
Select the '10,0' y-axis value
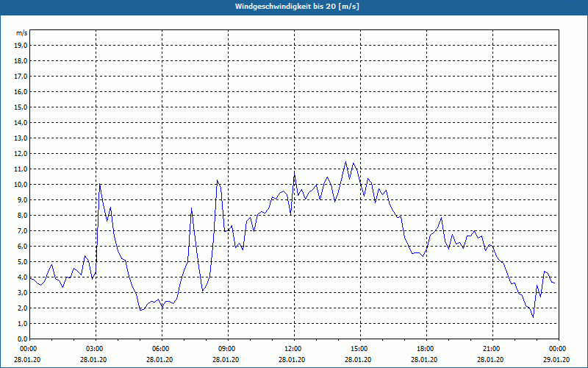tap(21, 185)
